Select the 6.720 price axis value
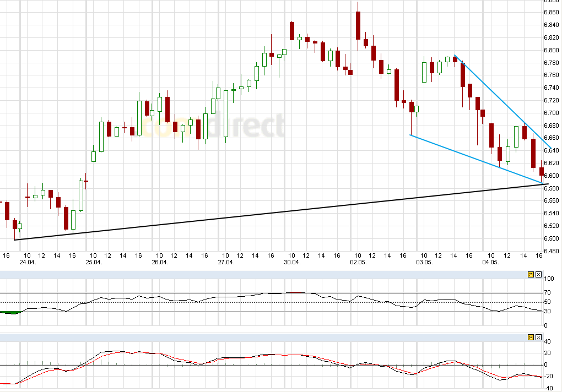562x392 pixels. coord(551,100)
